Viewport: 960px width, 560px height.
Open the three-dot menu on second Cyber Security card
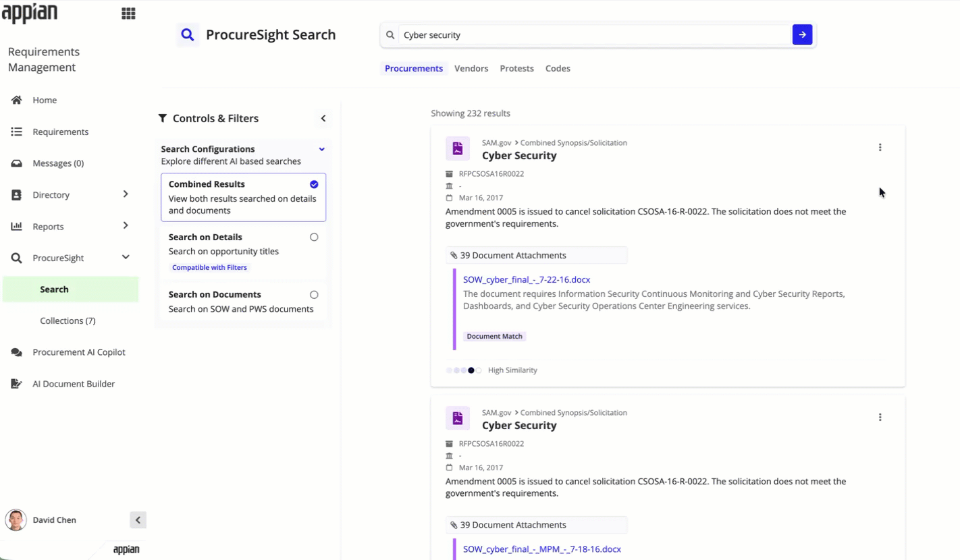pyautogui.click(x=880, y=417)
